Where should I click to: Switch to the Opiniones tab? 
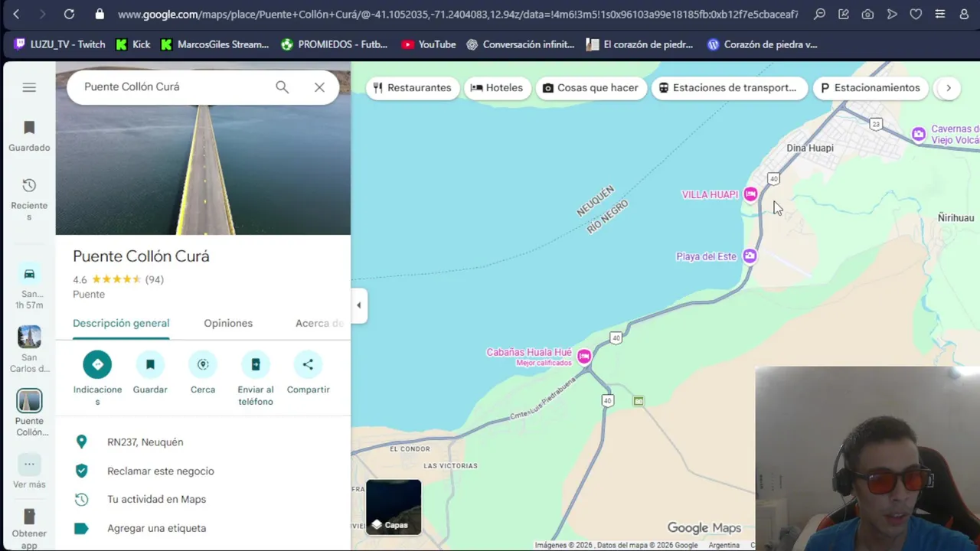click(x=228, y=323)
